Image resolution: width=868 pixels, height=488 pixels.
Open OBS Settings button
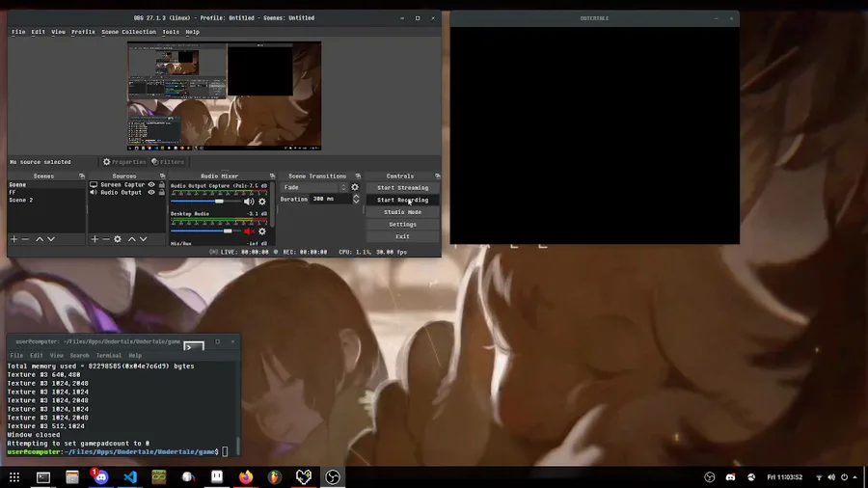[402, 224]
